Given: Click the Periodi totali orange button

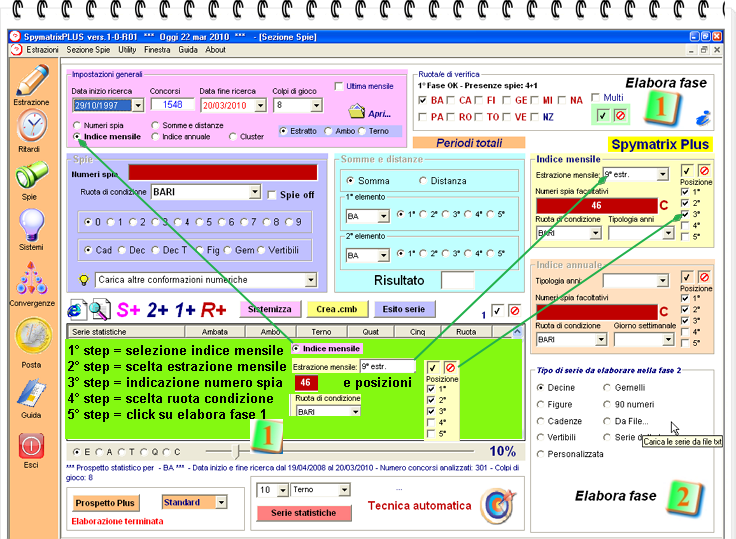Looking at the screenshot, I should [x=469, y=143].
